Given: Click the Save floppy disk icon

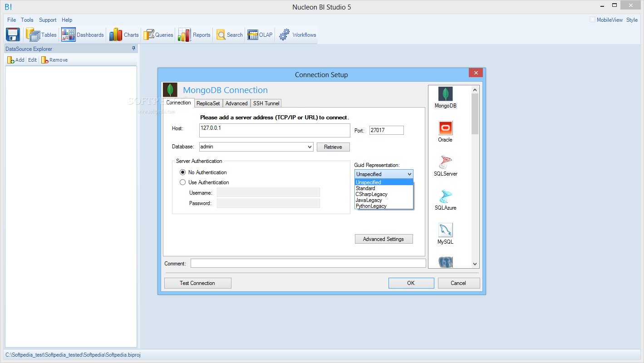Looking at the screenshot, I should coord(13,35).
